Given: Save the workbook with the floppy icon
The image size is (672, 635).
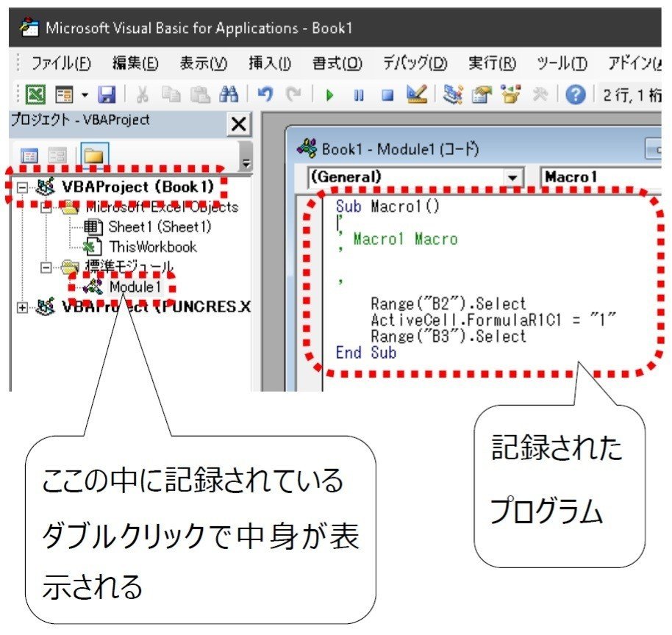Looking at the screenshot, I should point(107,95).
